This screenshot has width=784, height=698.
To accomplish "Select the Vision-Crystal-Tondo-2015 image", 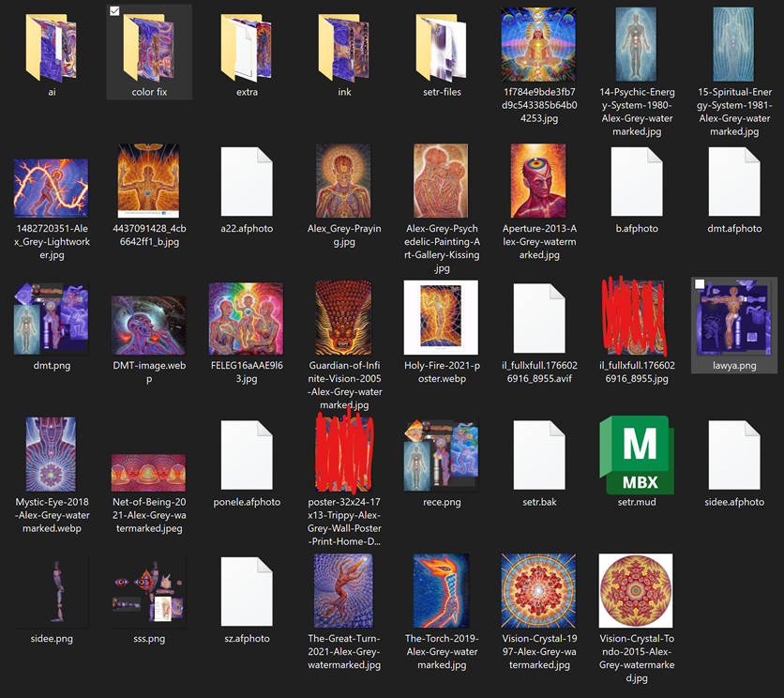I will coord(636,591).
